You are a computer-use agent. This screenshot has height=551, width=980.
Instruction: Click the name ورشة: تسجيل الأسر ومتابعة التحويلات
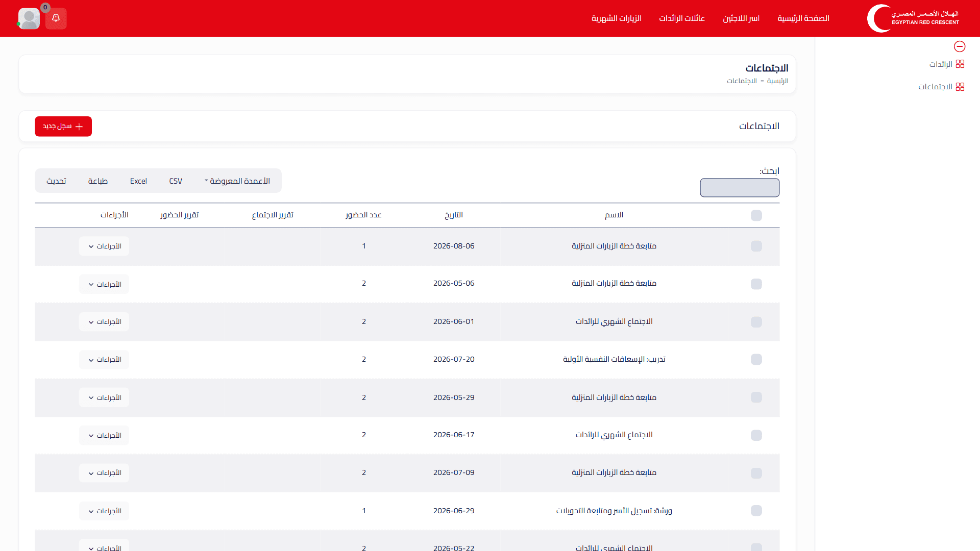click(x=614, y=511)
